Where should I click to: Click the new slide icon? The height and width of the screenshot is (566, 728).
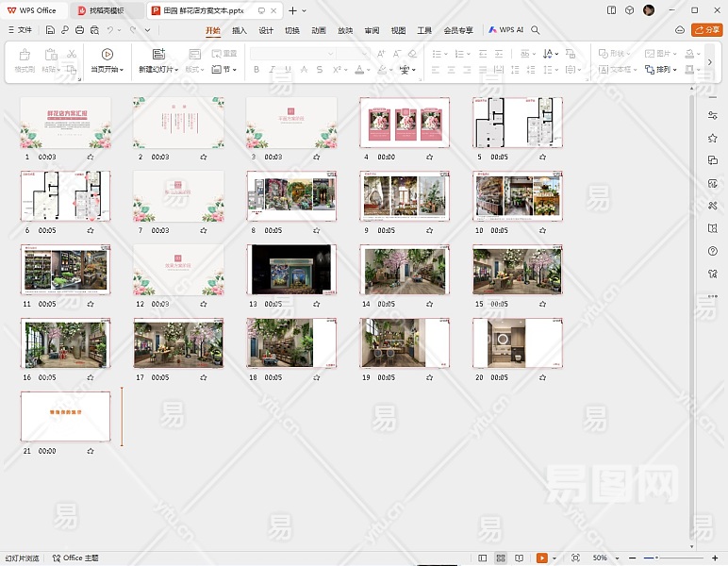158,55
